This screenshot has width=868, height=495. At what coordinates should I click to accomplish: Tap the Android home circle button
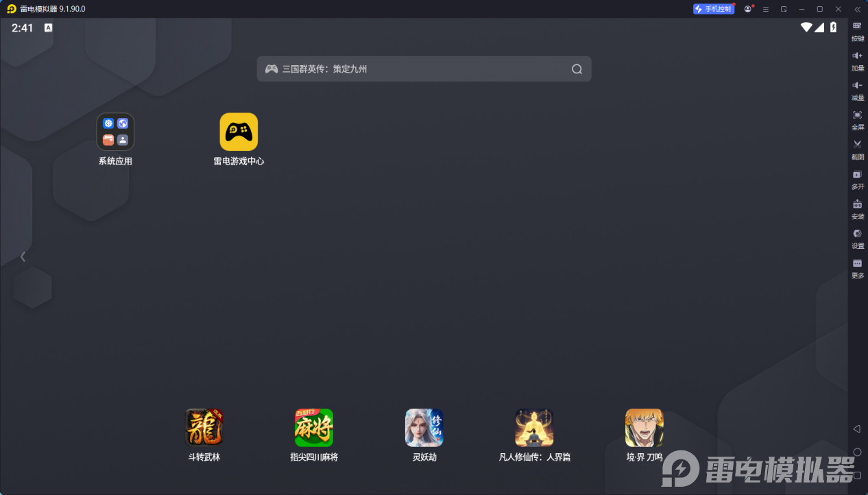(x=857, y=452)
